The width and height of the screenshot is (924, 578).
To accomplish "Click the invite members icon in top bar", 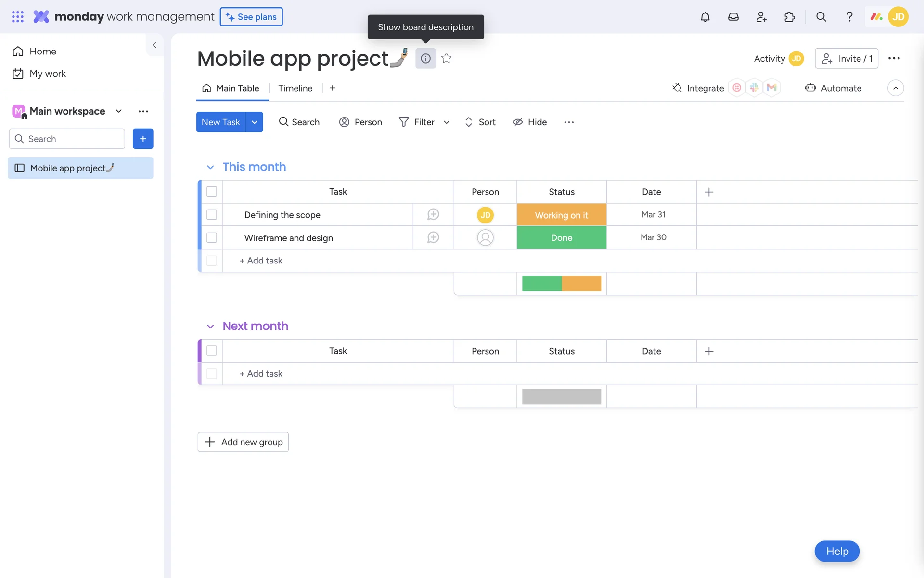I will 761,17.
